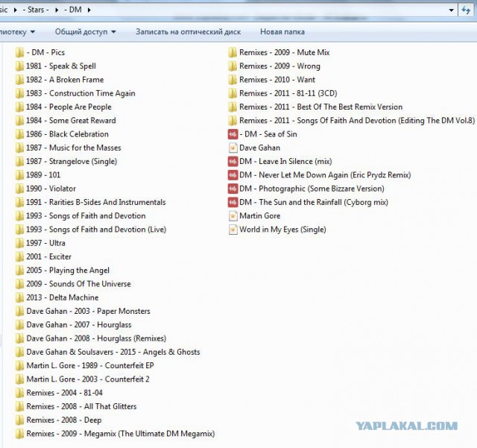This screenshot has height=448, width=477.
Task: Select 'Remixes - 2011 - Best Of The Best Remix Version'
Action: click(x=321, y=107)
